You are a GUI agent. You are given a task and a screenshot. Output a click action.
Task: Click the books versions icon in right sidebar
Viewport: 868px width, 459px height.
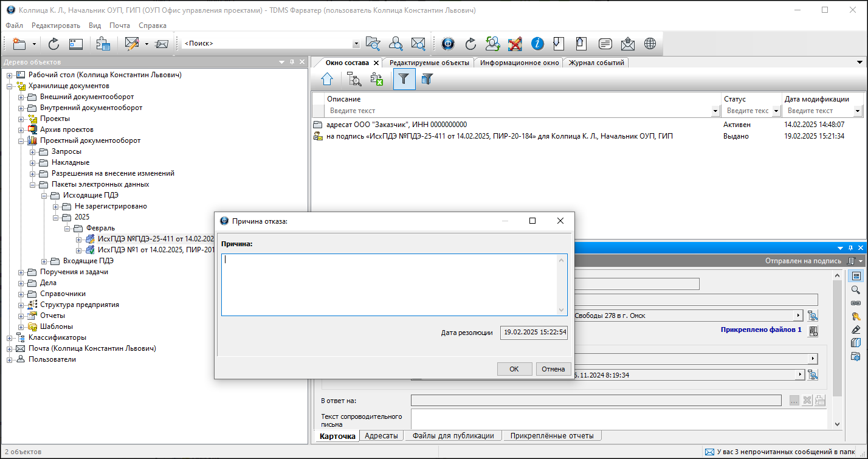click(x=856, y=343)
